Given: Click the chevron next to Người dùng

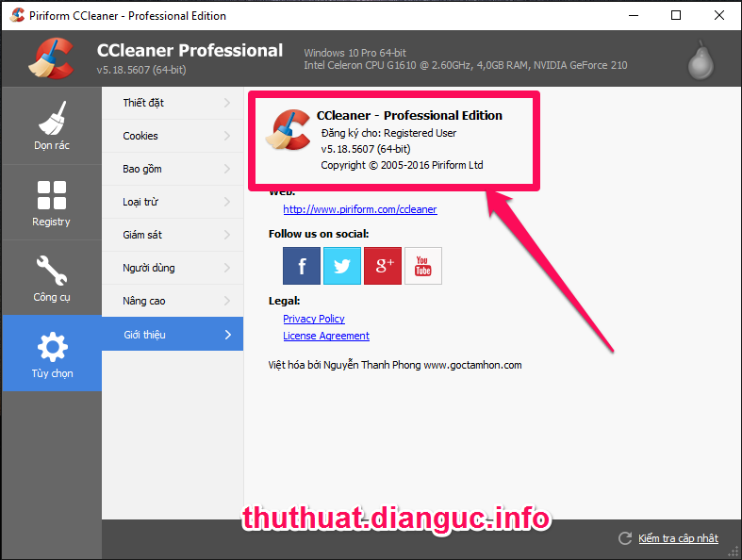Looking at the screenshot, I should (x=227, y=268).
